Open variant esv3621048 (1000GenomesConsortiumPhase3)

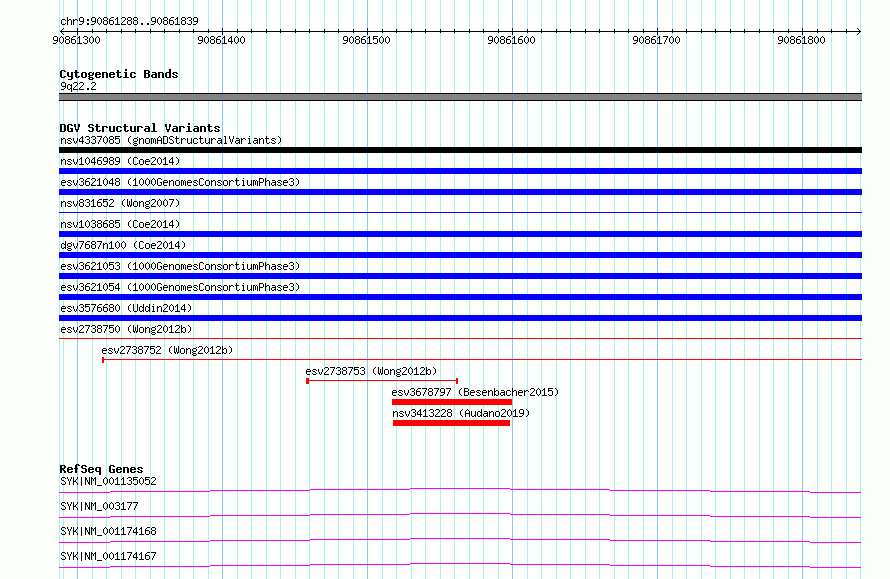180,182
